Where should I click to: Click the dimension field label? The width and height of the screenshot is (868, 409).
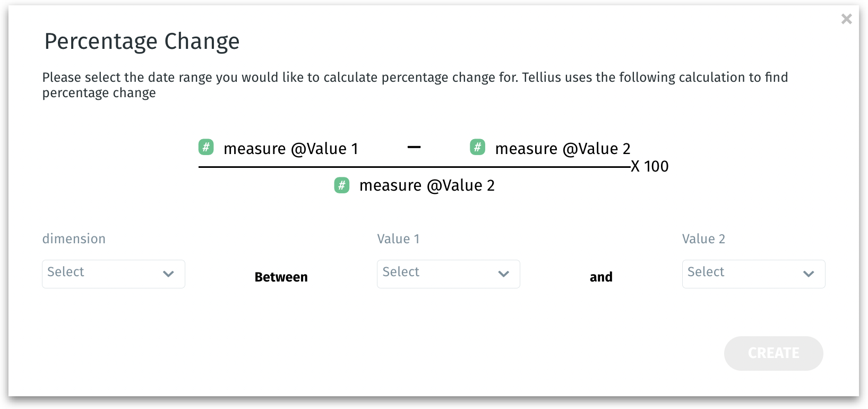[74, 239]
